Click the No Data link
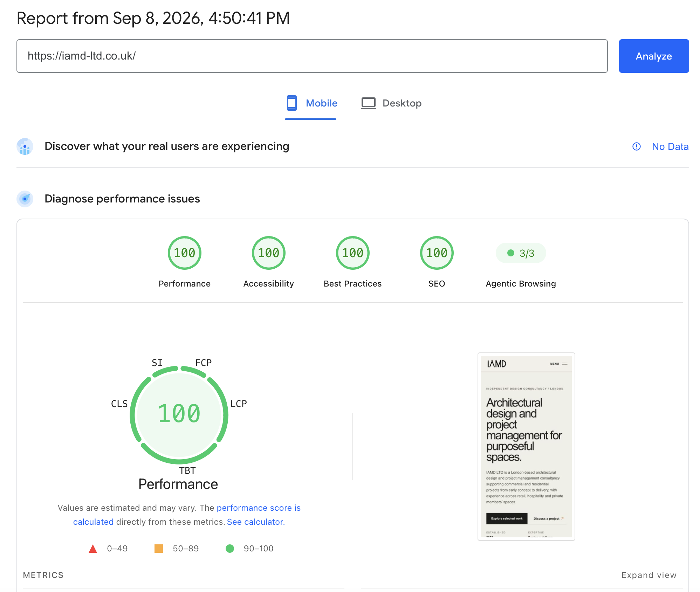 tap(670, 146)
